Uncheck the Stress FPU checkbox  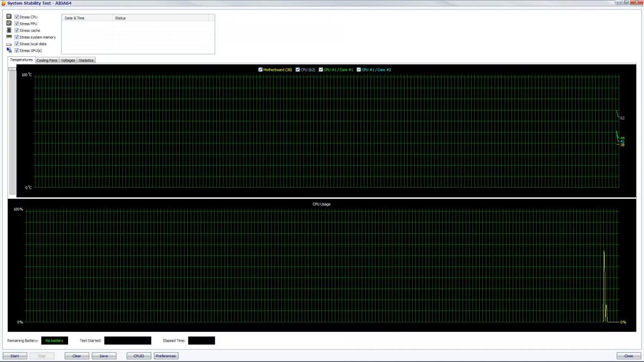[17, 24]
